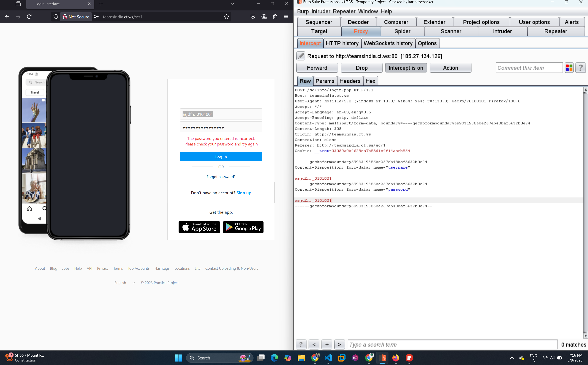588x365 pixels.
Task: Open the HTTP history sub-tab
Action: point(342,43)
